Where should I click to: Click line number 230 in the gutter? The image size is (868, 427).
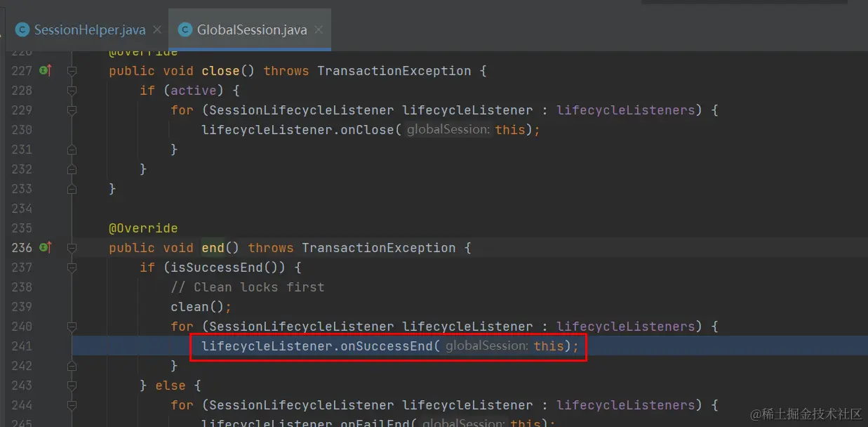click(22, 130)
